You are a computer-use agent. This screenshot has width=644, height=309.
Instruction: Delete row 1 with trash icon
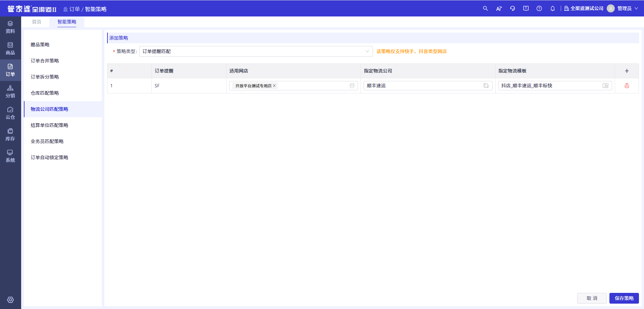click(627, 86)
